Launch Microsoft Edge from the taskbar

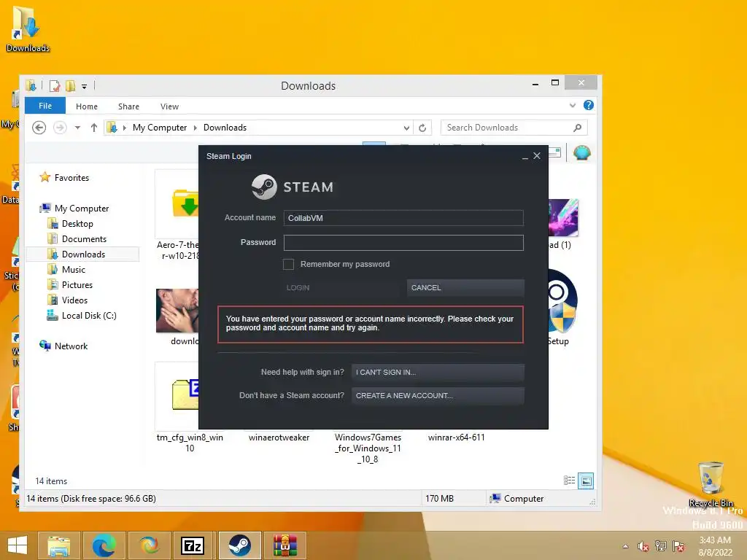click(104, 545)
